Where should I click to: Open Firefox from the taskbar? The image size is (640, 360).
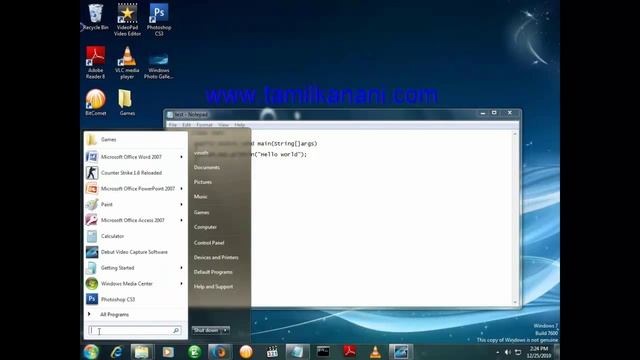219,352
